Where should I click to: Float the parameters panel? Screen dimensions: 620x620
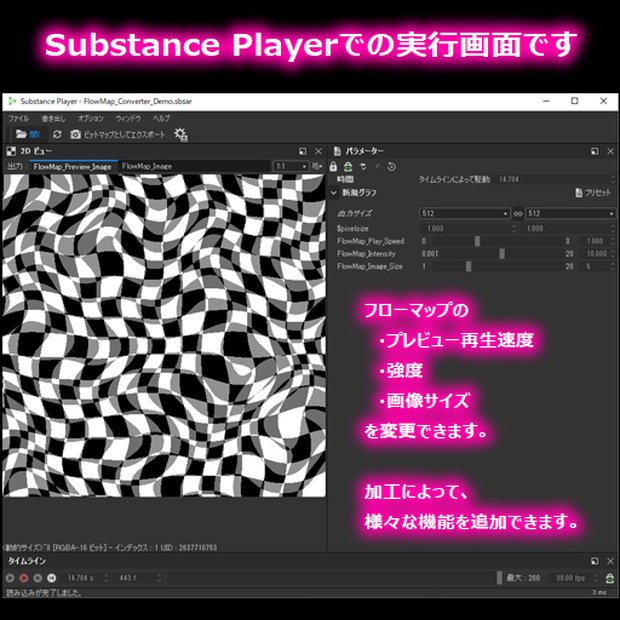(x=595, y=151)
